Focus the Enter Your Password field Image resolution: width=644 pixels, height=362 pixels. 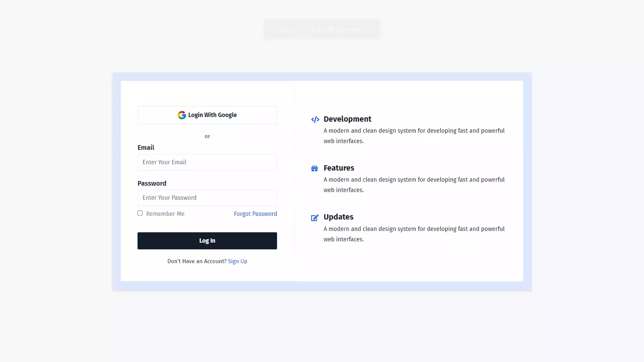[x=207, y=198]
